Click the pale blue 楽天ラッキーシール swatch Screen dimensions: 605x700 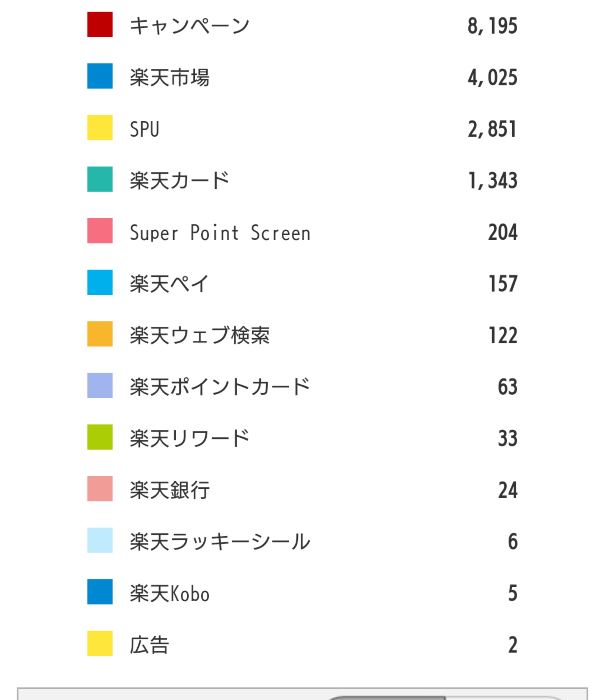coord(100,540)
